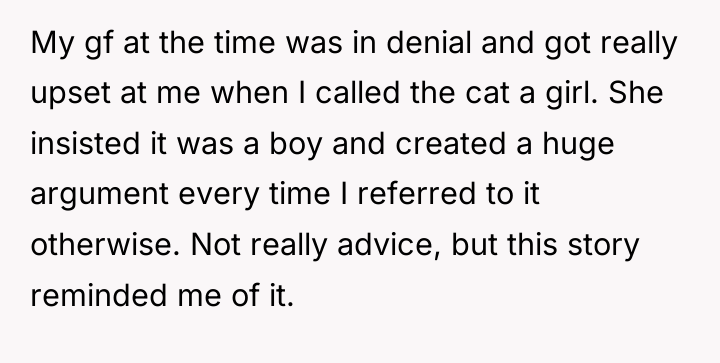
Task: Select the word "argument" in the text
Action: [100, 196]
